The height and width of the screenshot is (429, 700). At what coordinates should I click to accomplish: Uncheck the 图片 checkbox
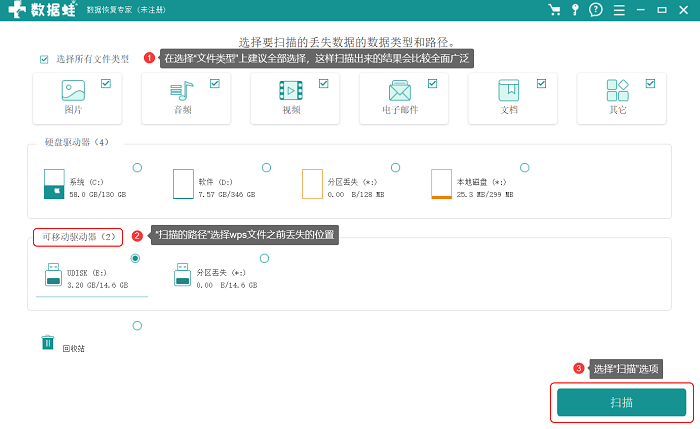(106, 83)
